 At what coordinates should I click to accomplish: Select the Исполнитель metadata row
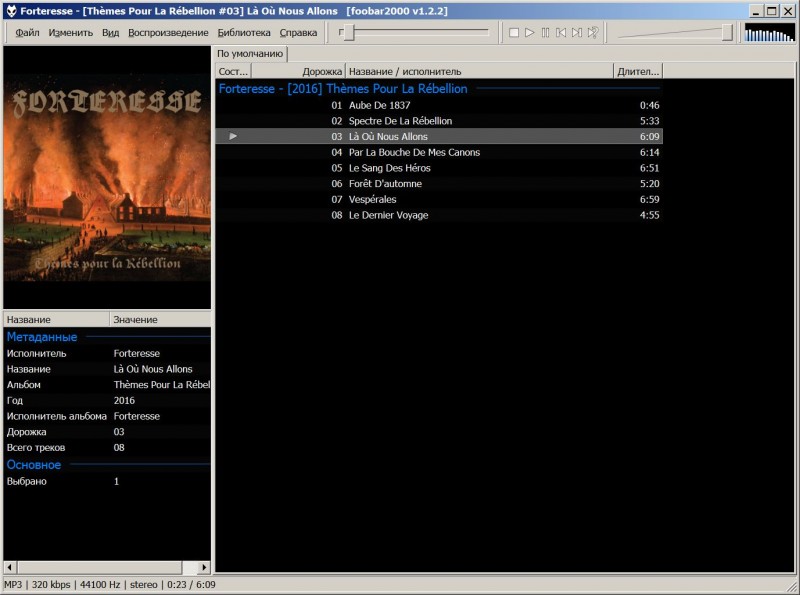coord(107,353)
